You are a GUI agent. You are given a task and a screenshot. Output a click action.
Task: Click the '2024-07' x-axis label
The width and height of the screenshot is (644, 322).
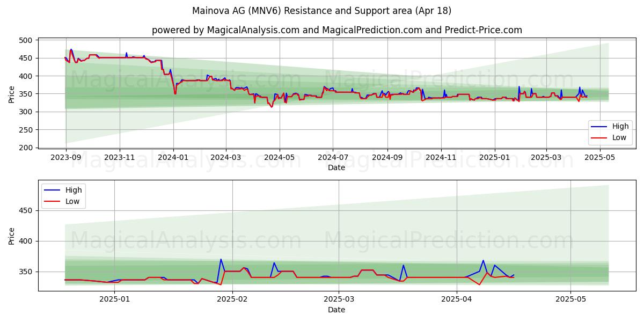332,158
